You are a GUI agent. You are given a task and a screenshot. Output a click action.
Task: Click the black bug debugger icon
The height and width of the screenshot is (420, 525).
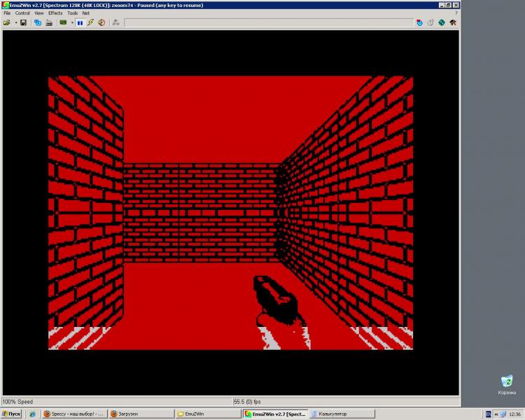click(x=453, y=22)
